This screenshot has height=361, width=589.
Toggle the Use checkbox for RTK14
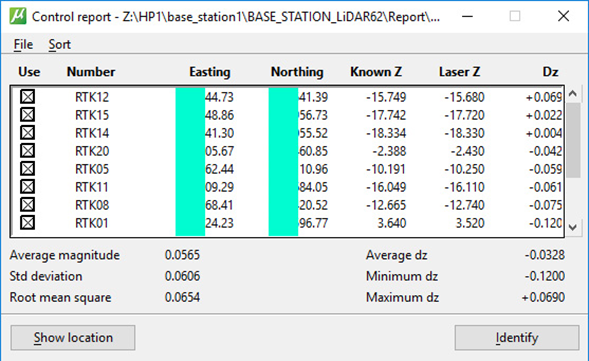[27, 133]
